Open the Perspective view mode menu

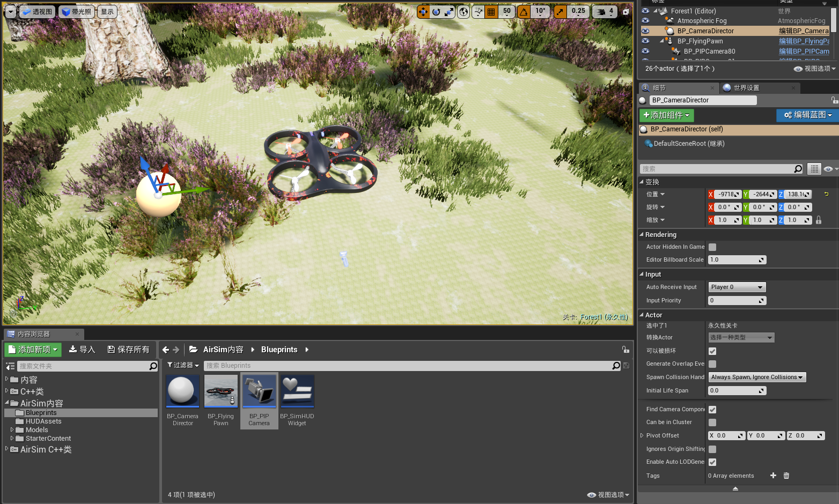click(38, 12)
